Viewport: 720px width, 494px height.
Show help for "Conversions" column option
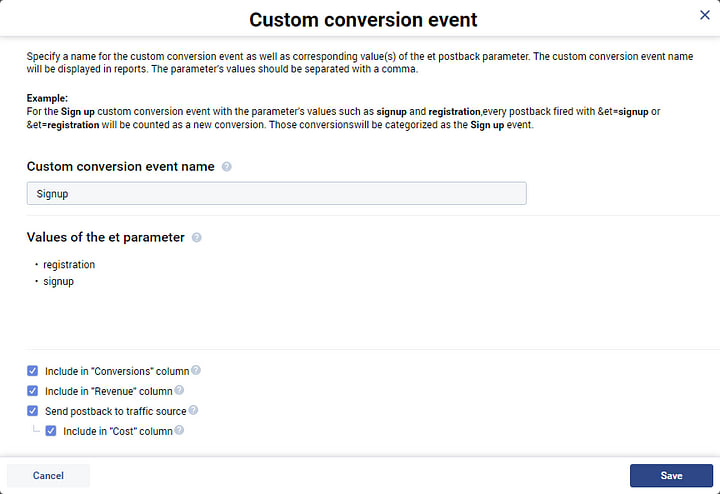[x=196, y=371]
